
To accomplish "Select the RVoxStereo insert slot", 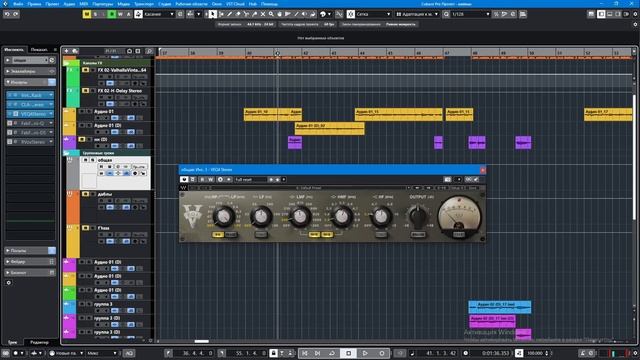I will pyautogui.click(x=30, y=142).
